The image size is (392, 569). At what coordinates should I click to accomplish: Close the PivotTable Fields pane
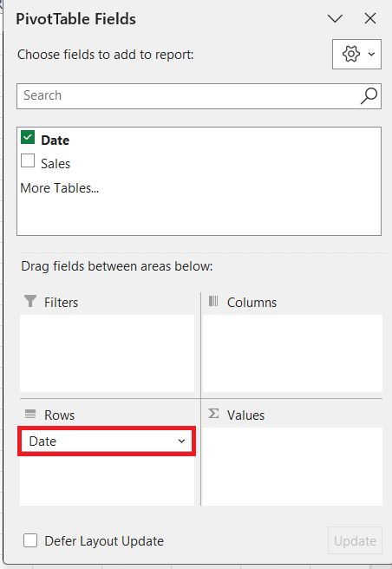pos(370,18)
